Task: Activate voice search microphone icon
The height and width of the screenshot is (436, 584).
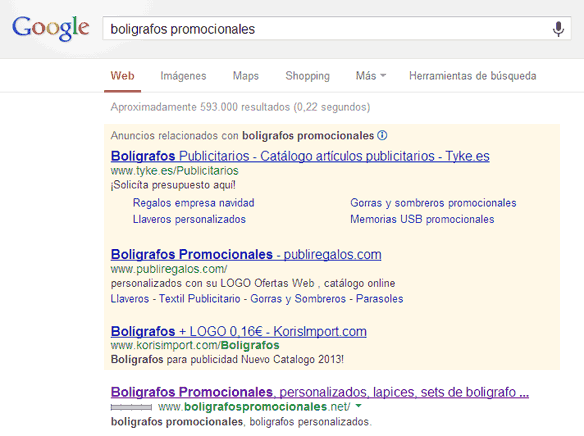Action: click(558, 29)
